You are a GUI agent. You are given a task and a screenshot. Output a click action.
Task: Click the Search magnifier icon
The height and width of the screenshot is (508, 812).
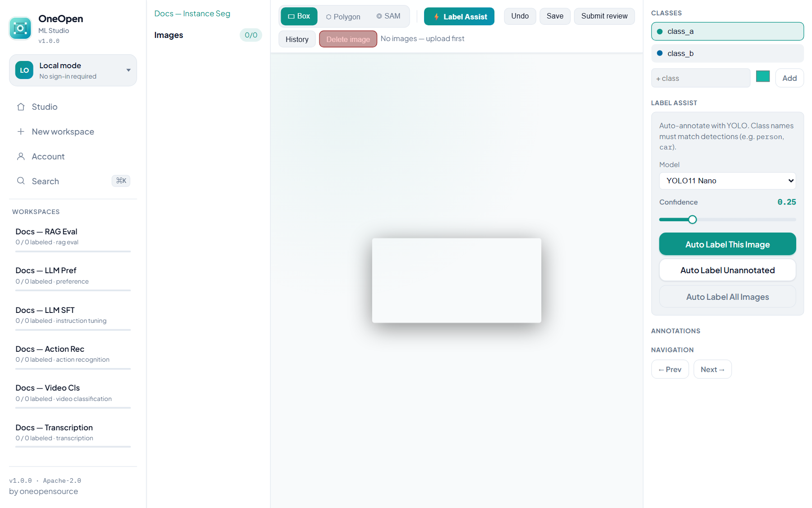21,181
